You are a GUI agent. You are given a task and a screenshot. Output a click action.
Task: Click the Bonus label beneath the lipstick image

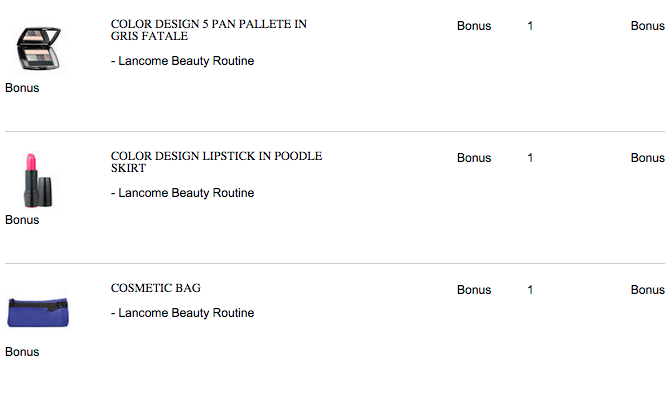tap(22, 220)
